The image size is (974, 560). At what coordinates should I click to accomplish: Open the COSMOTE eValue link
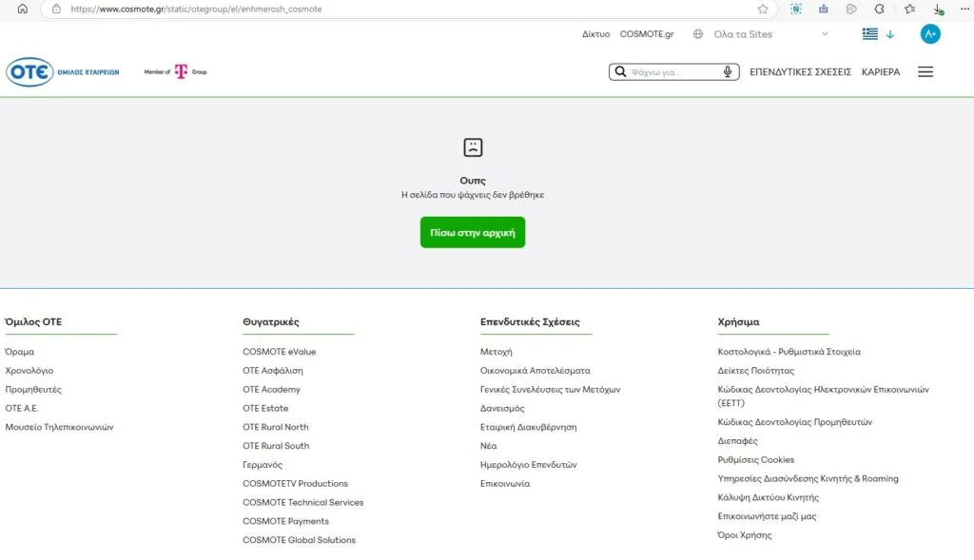click(x=280, y=352)
